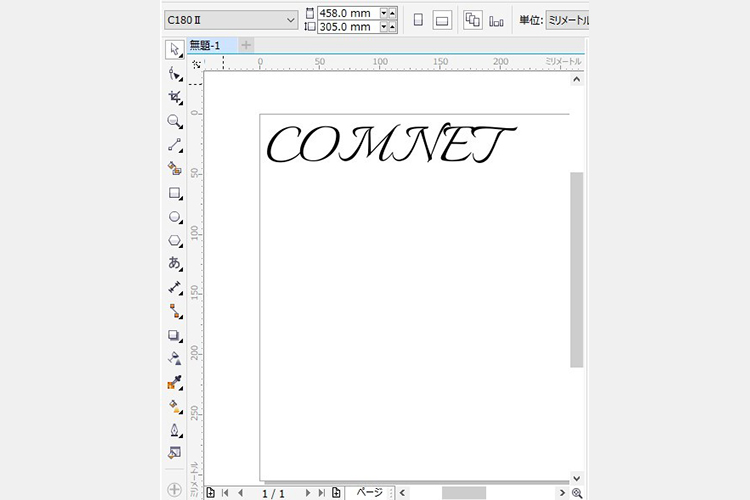Viewport: 750px width, 500px height.
Task: Add a page after current page
Action: tap(336, 493)
